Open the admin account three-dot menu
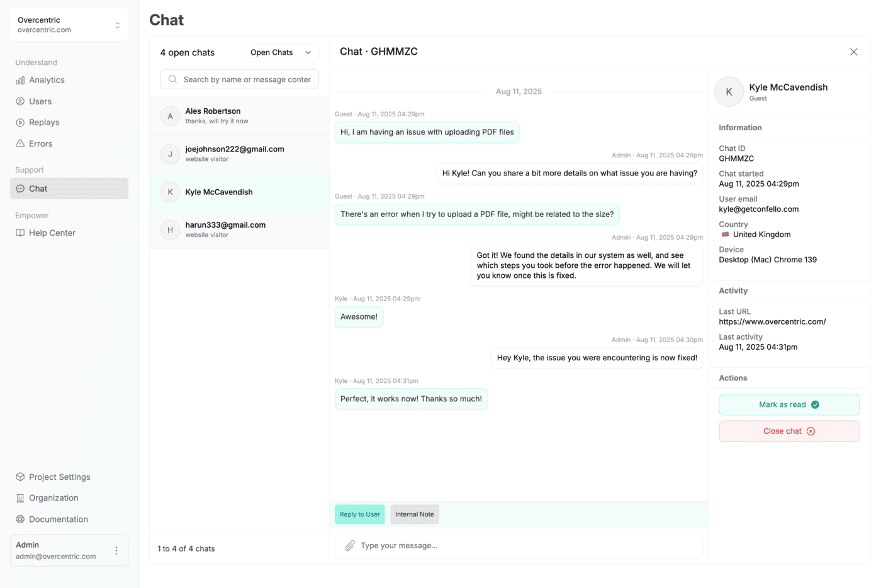The width and height of the screenshot is (881, 588). point(116,551)
